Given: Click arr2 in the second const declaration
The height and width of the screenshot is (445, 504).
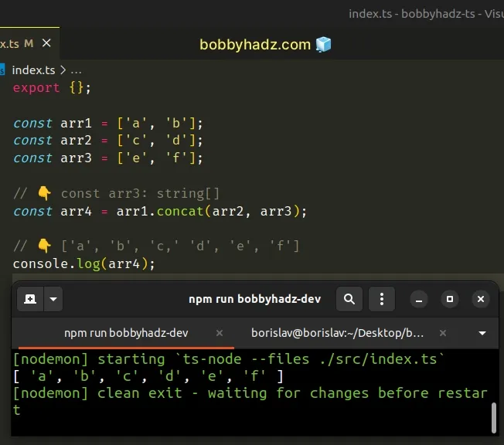Looking at the screenshot, I should tap(77, 141).
